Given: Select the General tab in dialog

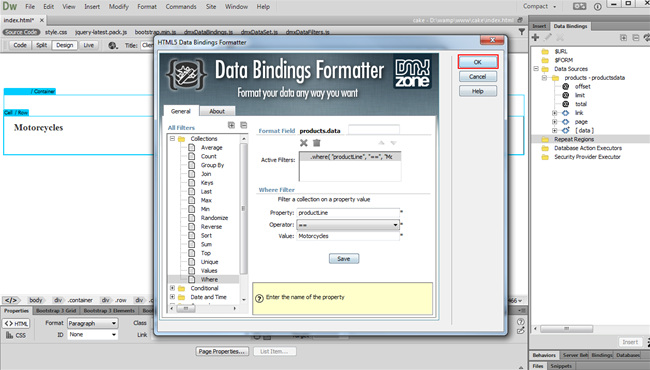Looking at the screenshot, I should coord(181,111).
